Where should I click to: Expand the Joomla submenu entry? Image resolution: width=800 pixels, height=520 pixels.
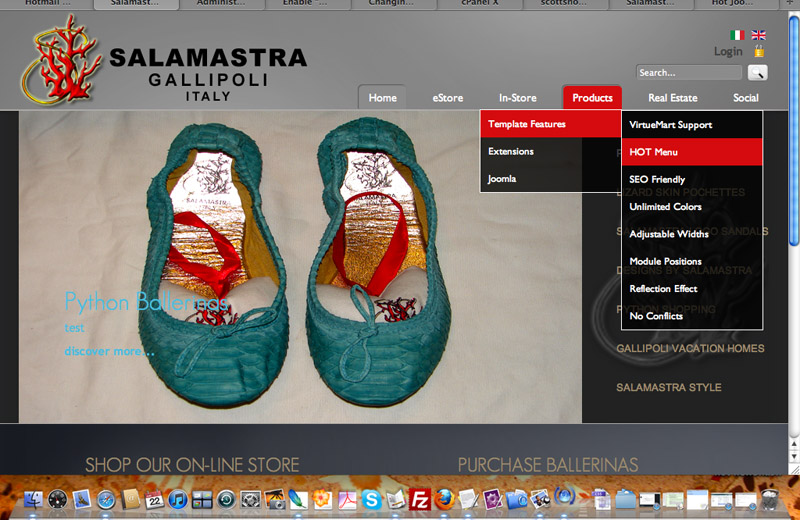pos(551,179)
